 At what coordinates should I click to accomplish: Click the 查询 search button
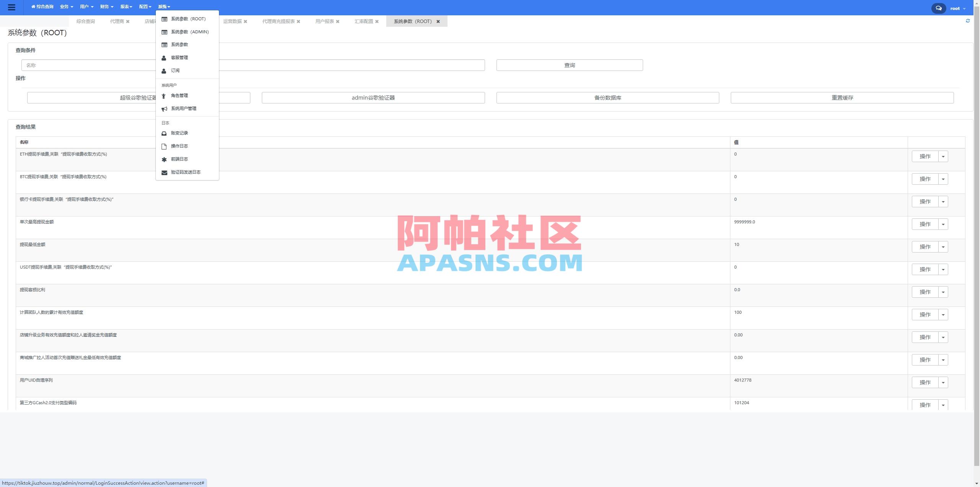pyautogui.click(x=569, y=65)
